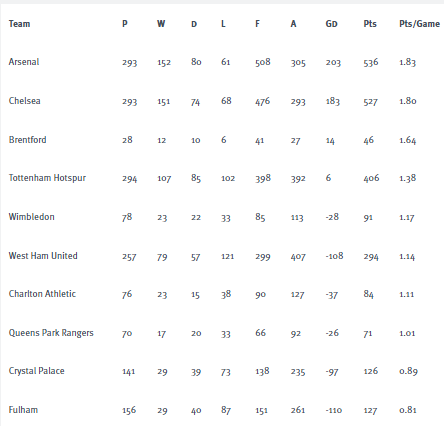Select the Tottenham Hotspur row label
Viewport: 444px width, 426px height.
pos(47,178)
